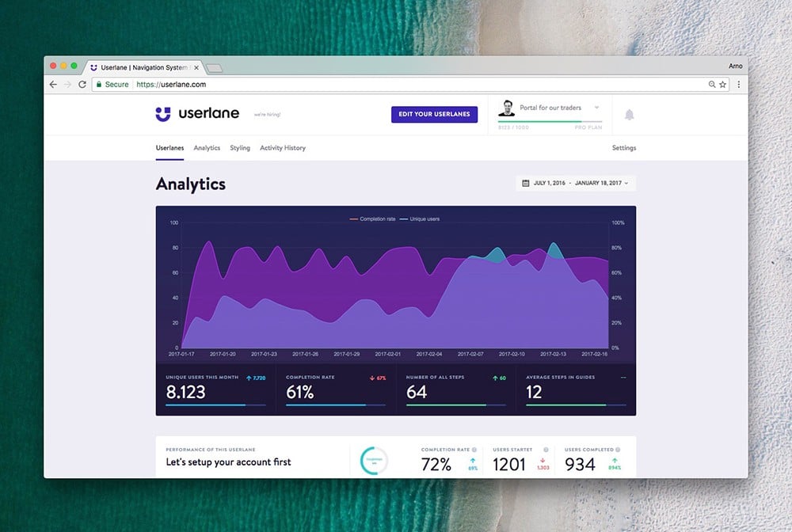Open the July 1, 2016 date range dropdown
Image resolution: width=792 pixels, height=532 pixels.
click(x=576, y=183)
